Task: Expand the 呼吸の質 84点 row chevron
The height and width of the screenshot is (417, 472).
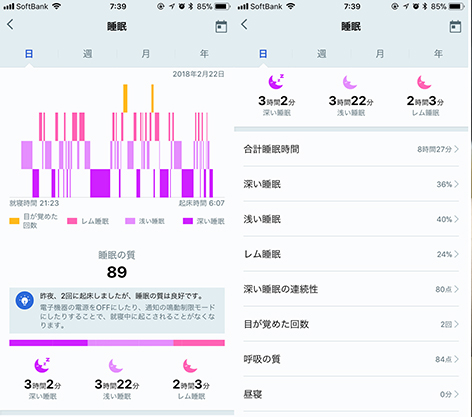Action: (456, 359)
